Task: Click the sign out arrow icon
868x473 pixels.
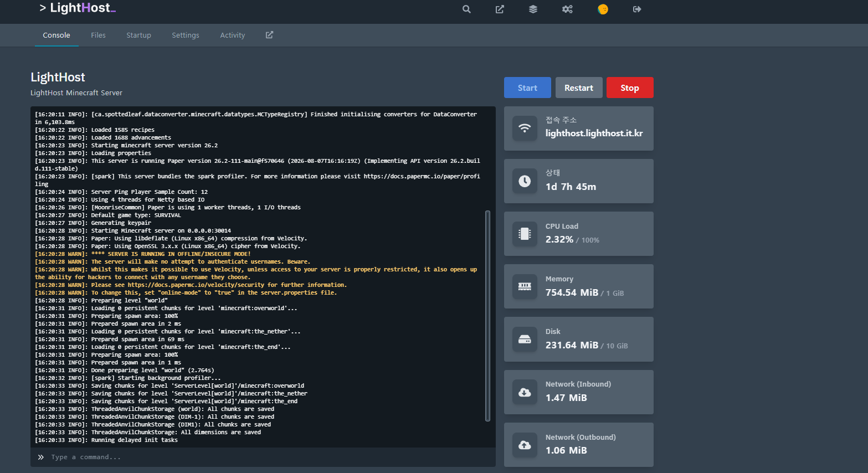Action: pyautogui.click(x=637, y=9)
